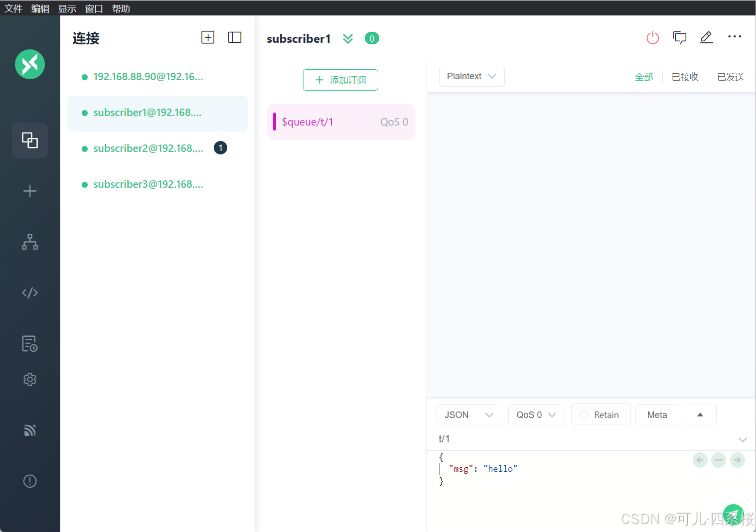This screenshot has height=532, width=756.
Task: Open the more options three-dot menu
Action: pos(735,36)
